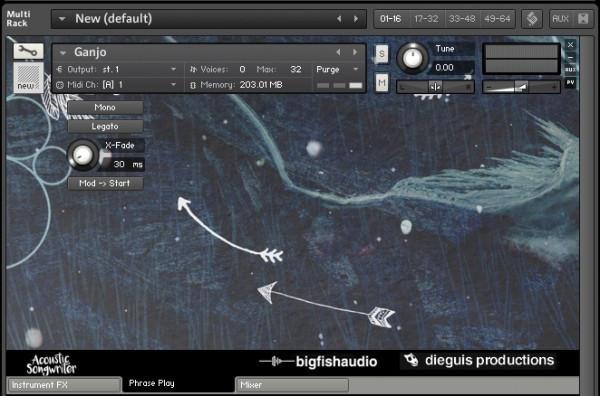The width and height of the screenshot is (600, 396).
Task: Mute the Ganjo instrument
Action: pos(382,83)
